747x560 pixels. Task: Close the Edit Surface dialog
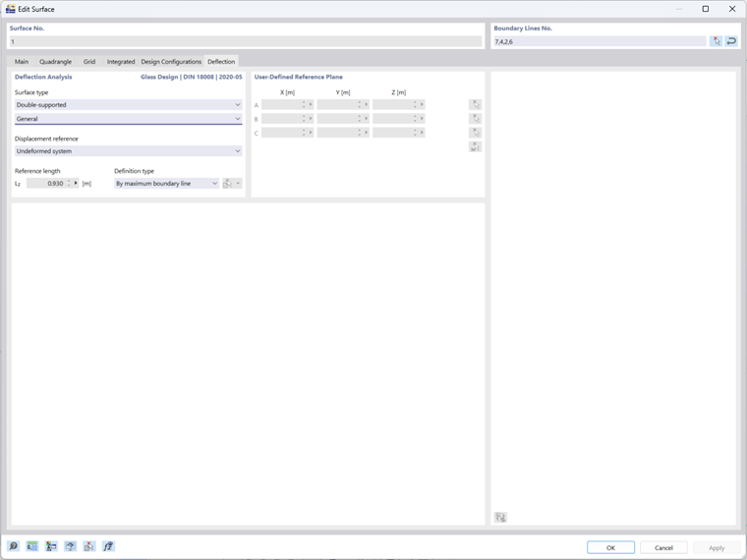click(x=732, y=9)
